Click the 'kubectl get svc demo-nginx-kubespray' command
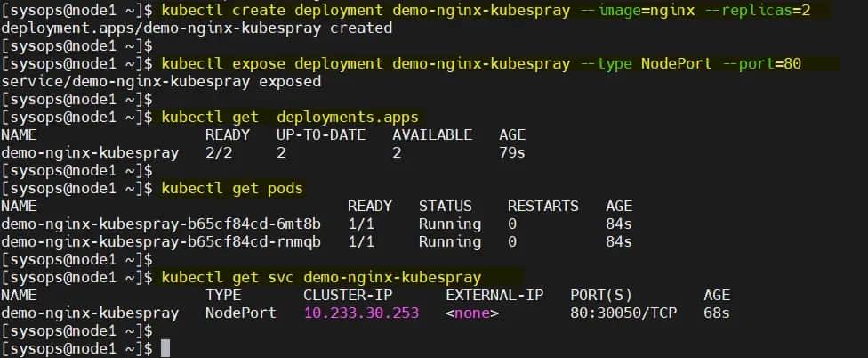Screen dimensions: 868x358 coord(321,277)
